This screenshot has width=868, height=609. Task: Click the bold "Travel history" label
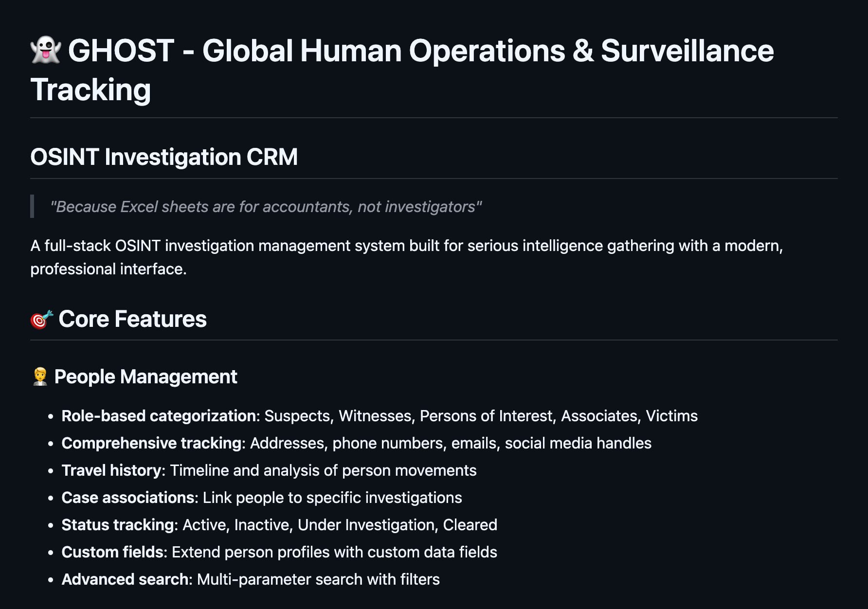pyautogui.click(x=111, y=470)
